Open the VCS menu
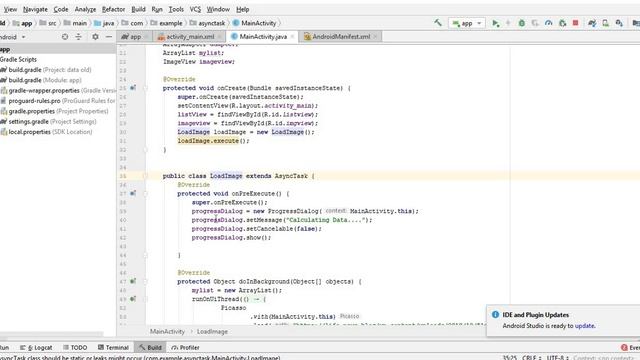 195,9
